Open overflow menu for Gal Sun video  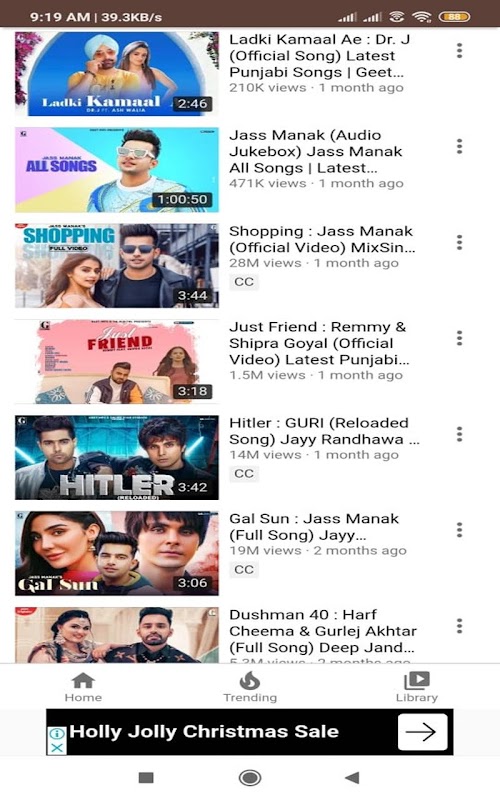[x=459, y=530]
